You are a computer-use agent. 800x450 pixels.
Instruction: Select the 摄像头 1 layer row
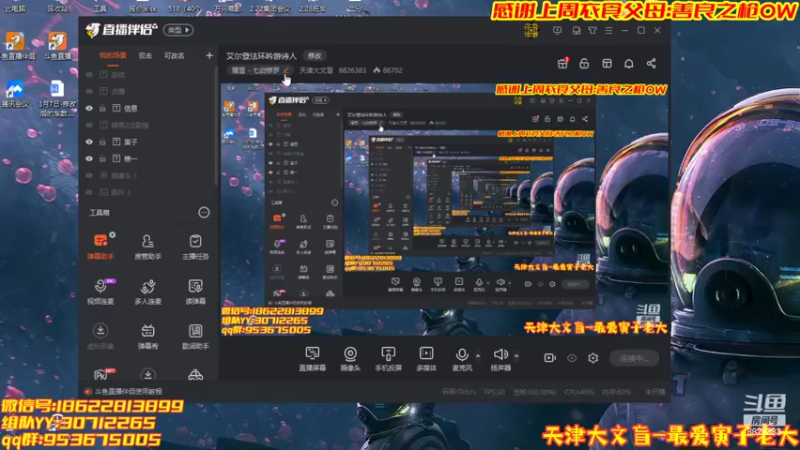click(x=148, y=176)
